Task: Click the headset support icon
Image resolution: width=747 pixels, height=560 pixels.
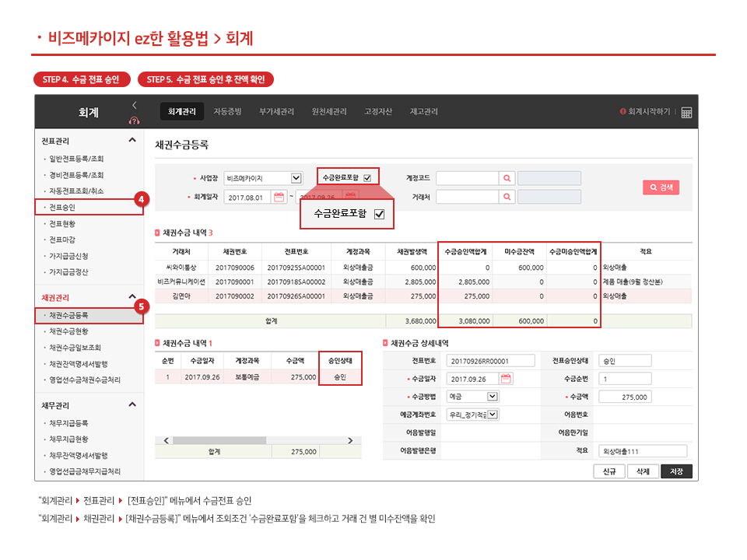Action: pos(134,121)
